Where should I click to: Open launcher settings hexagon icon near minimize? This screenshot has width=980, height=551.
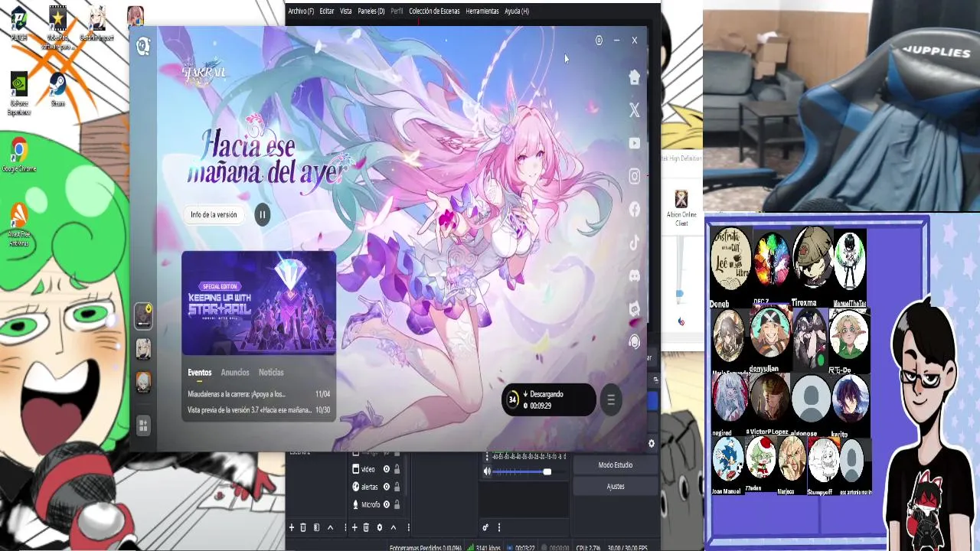pyautogui.click(x=599, y=41)
